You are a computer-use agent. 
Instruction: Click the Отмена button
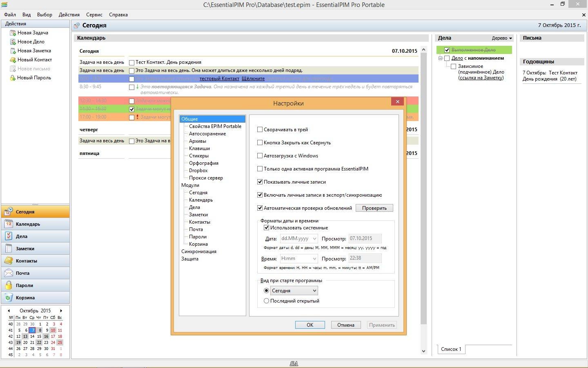(346, 325)
